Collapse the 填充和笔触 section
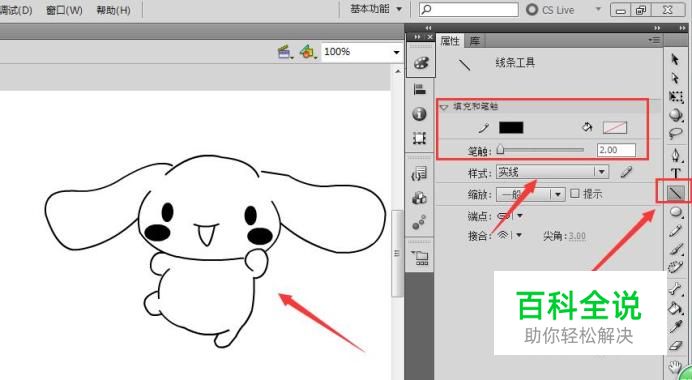692x380 pixels. (x=444, y=107)
